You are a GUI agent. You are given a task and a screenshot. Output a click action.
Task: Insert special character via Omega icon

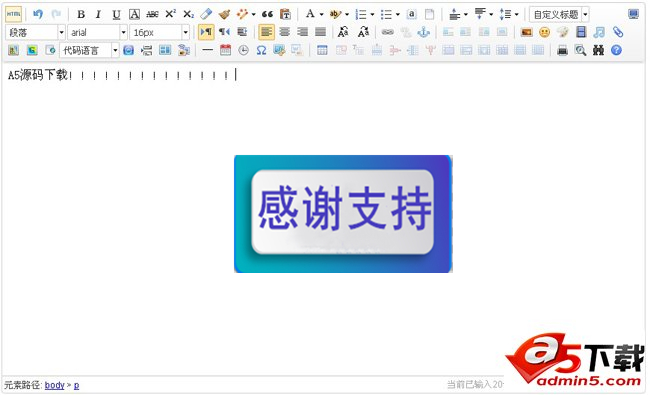tap(261, 51)
